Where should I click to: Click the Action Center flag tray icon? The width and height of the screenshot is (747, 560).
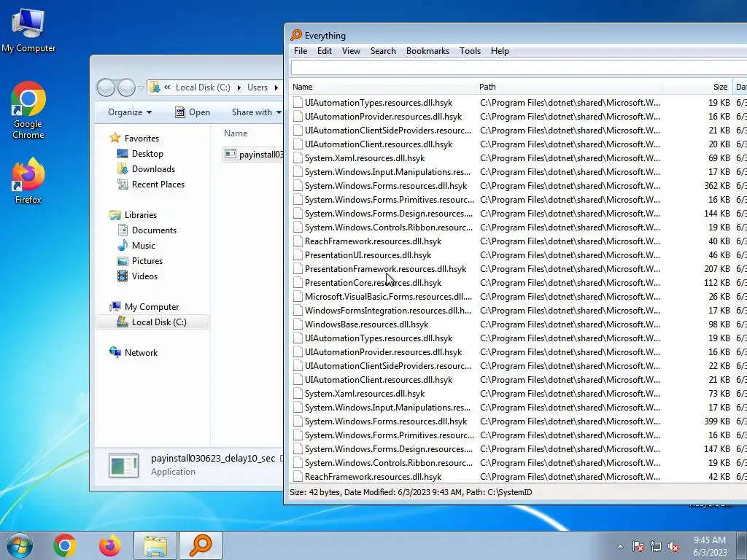638,546
